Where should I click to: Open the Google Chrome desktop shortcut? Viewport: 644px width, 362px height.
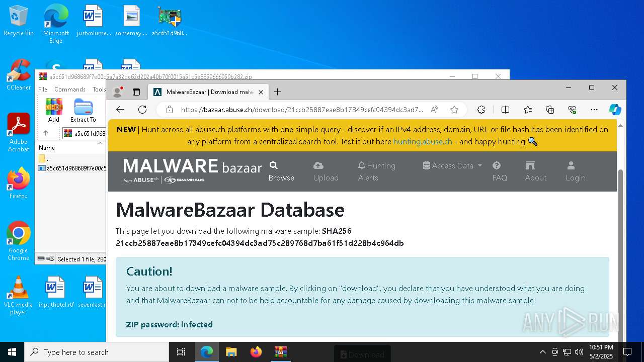[19, 241]
